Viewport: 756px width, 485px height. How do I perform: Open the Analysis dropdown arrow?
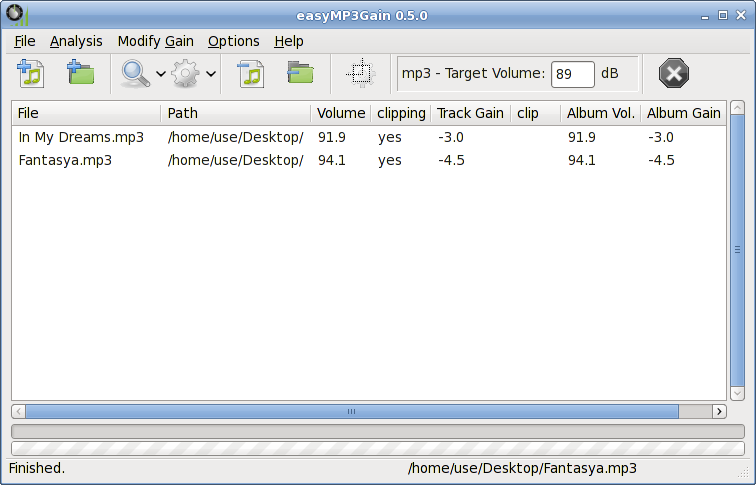click(161, 74)
